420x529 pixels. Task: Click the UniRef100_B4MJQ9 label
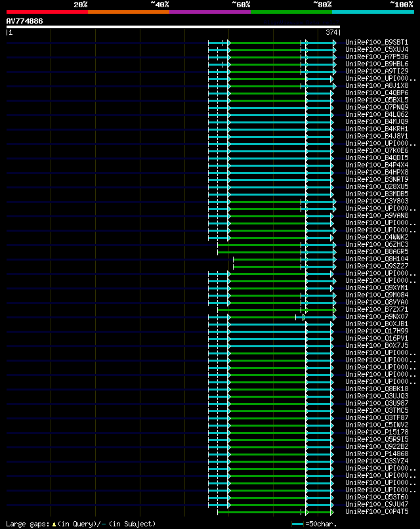click(x=377, y=122)
